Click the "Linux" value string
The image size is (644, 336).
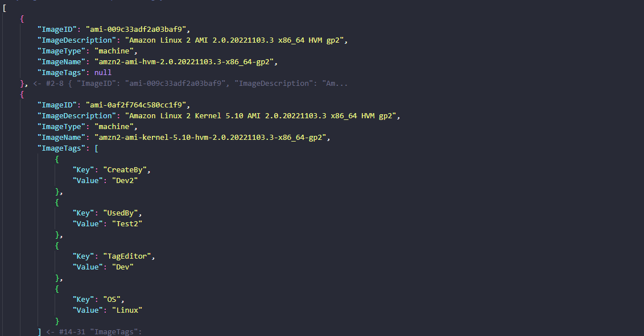pos(127,310)
